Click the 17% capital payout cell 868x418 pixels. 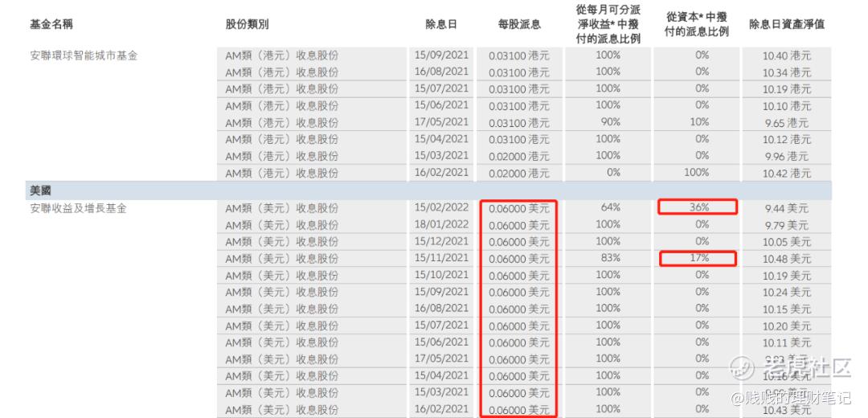click(698, 258)
